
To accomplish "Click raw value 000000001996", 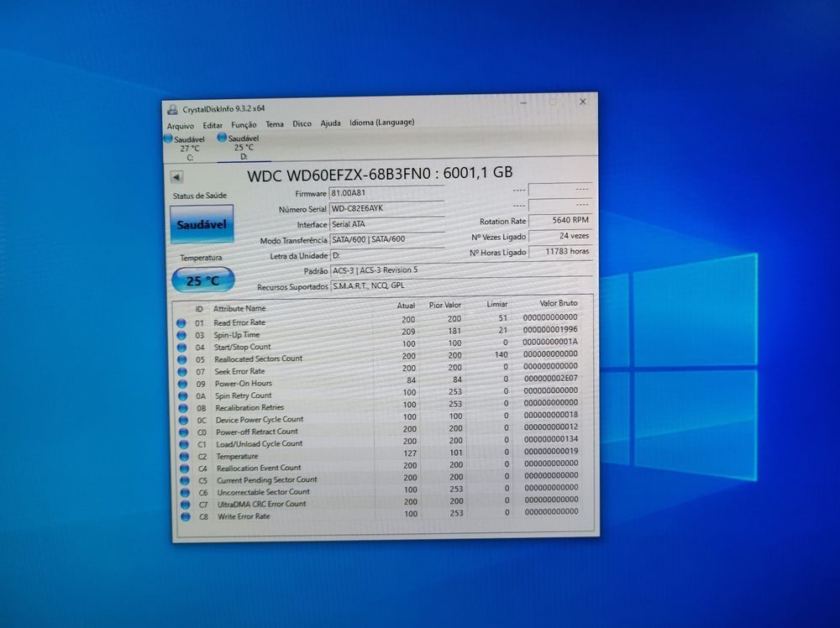I will pyautogui.click(x=550, y=329).
